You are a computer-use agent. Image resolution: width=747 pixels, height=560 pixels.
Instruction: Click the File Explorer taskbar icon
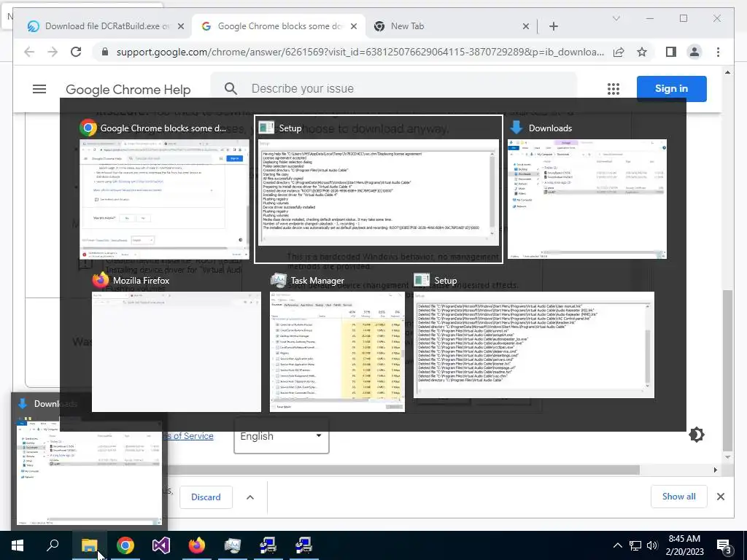(x=89, y=545)
